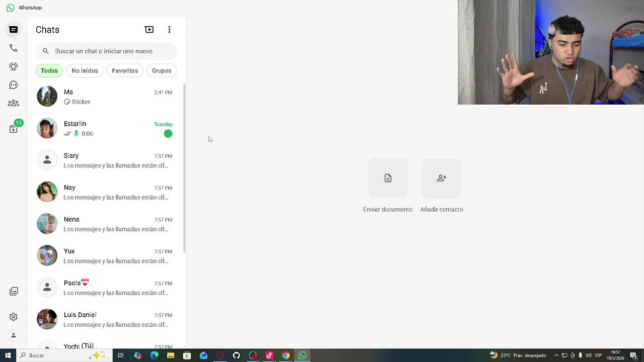The height and width of the screenshot is (362, 644).
Task: Open the Calls section in sidebar
Action: (x=14, y=48)
